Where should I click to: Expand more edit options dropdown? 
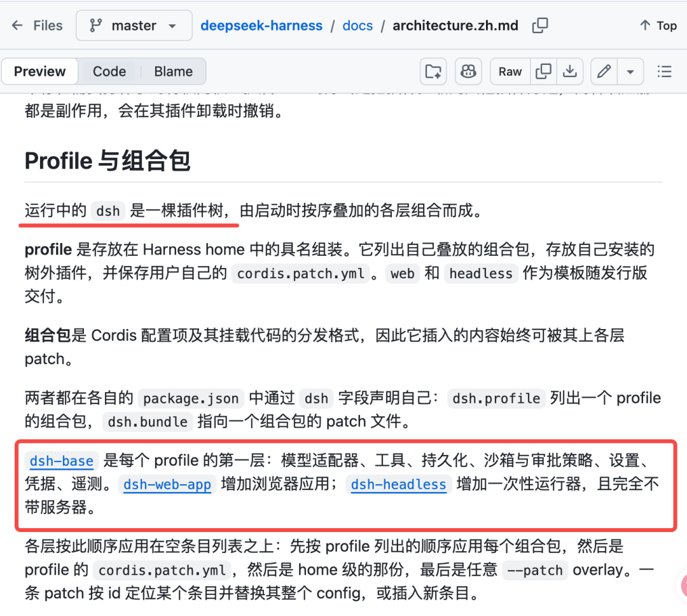point(630,71)
